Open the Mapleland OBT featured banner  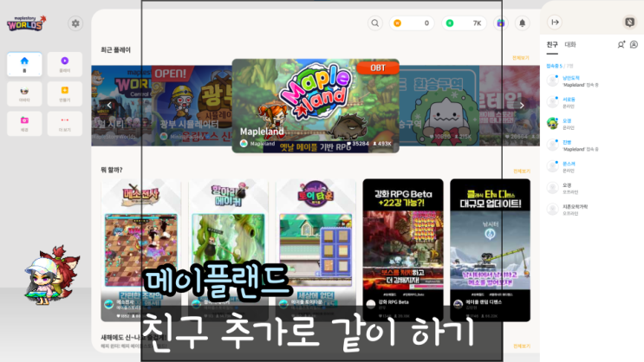click(x=315, y=106)
